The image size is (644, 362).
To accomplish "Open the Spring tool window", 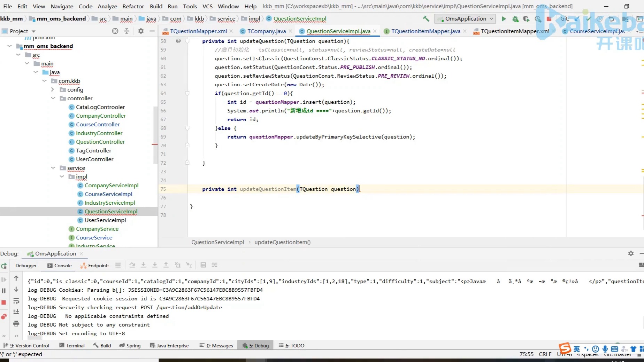I will [130, 346].
